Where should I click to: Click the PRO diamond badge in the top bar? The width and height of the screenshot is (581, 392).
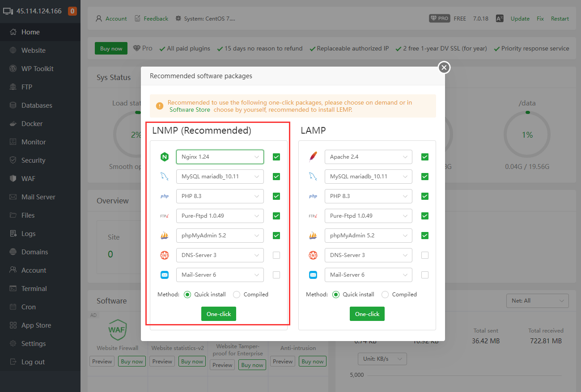tap(439, 18)
